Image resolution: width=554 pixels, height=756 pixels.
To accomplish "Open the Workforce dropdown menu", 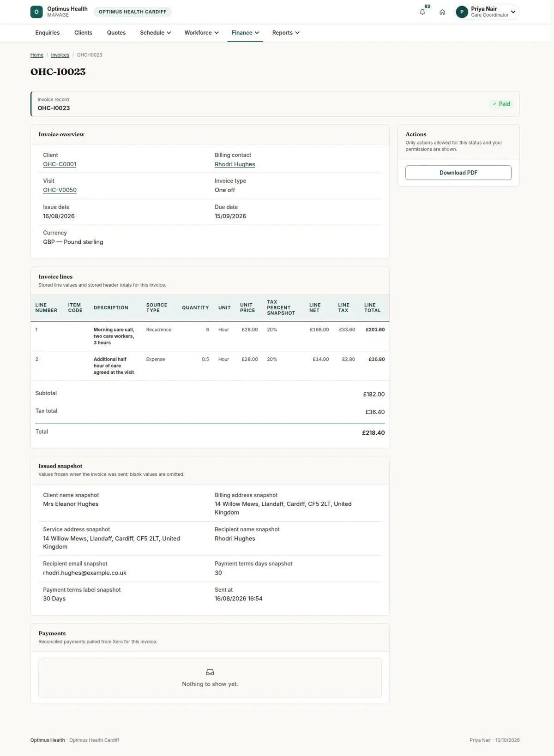I will tap(202, 33).
